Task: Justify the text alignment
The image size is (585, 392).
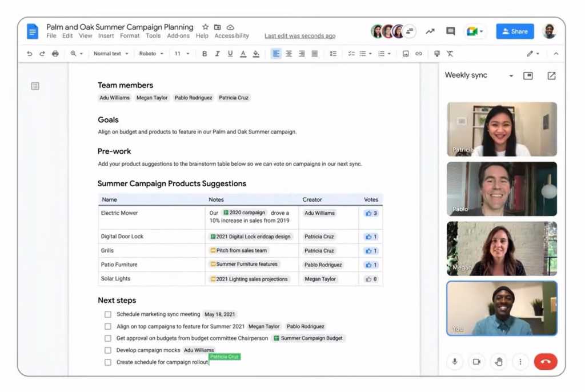Action: (315, 54)
